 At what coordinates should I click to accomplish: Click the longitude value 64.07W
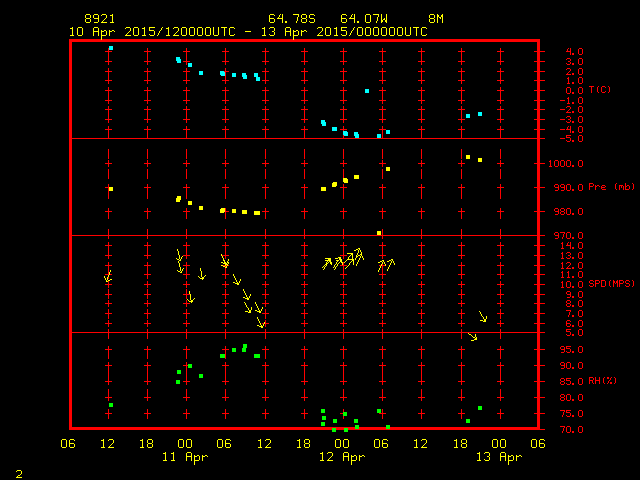point(362,19)
